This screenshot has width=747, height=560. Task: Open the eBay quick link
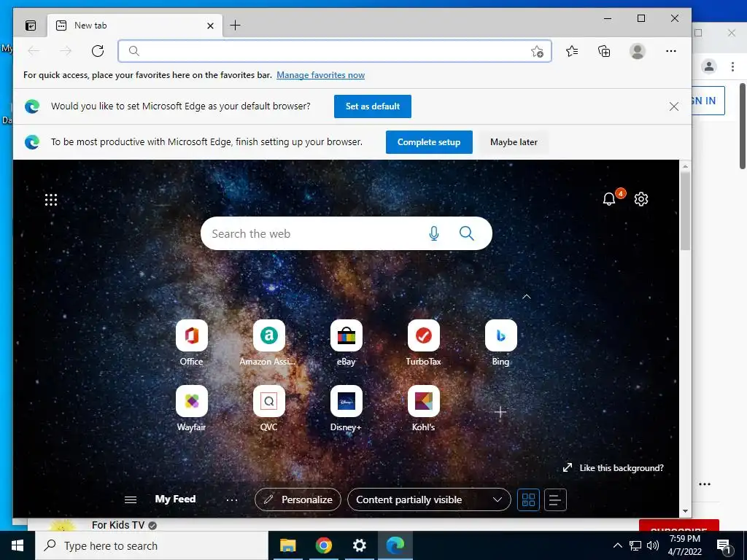347,343
